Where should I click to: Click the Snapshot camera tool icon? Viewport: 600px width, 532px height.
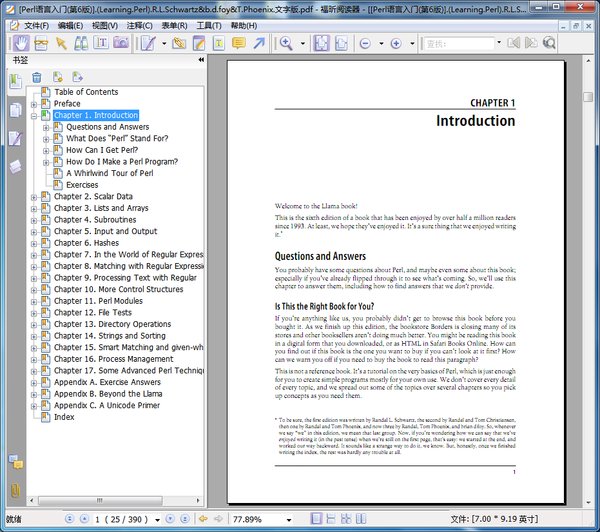120,43
